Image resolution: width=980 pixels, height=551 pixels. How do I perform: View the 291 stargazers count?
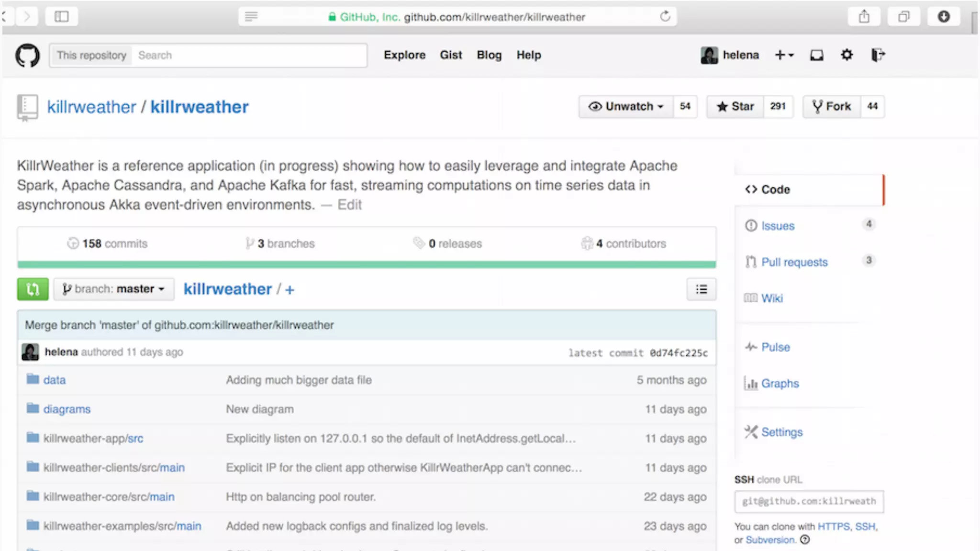[778, 106]
